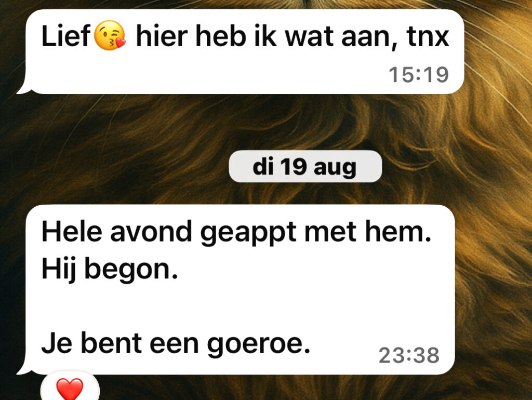Image resolution: width=532 pixels, height=400 pixels.
Task: Click the word "Hele" in the second message
Action: (x=72, y=232)
